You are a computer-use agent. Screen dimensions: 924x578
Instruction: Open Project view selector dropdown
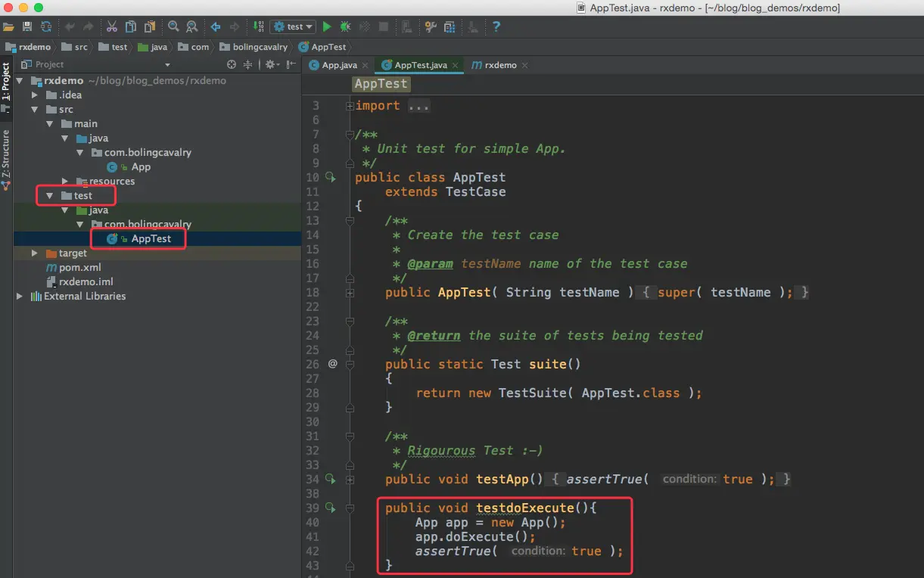click(96, 64)
